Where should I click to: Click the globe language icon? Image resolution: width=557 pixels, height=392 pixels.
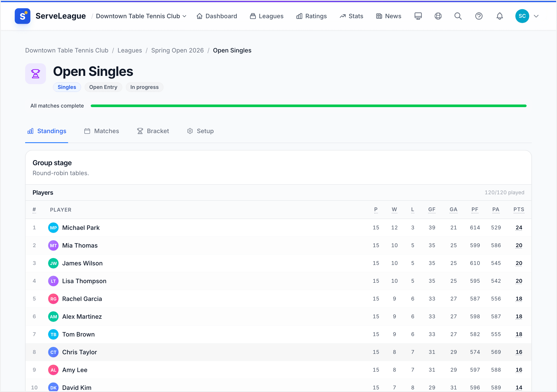pyautogui.click(x=438, y=16)
